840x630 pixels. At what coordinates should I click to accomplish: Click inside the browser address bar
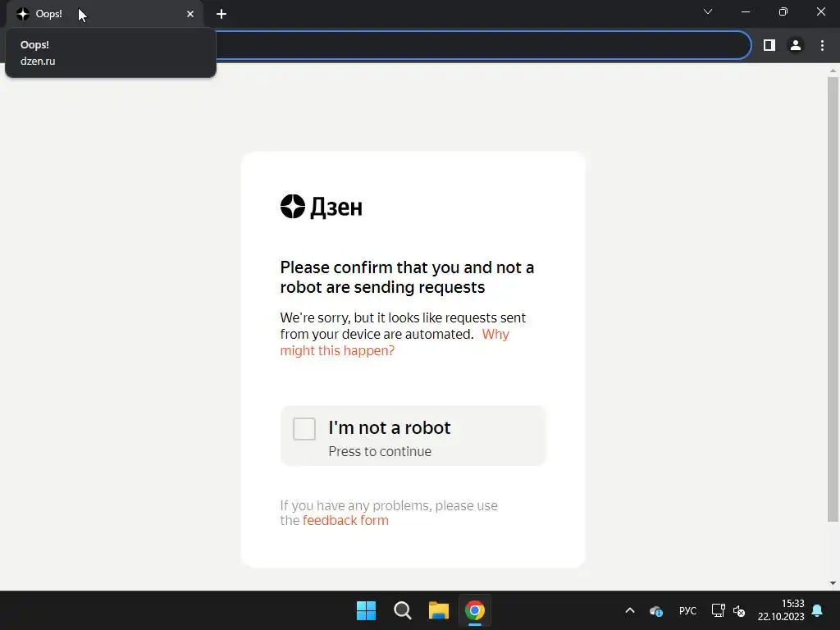pos(482,46)
